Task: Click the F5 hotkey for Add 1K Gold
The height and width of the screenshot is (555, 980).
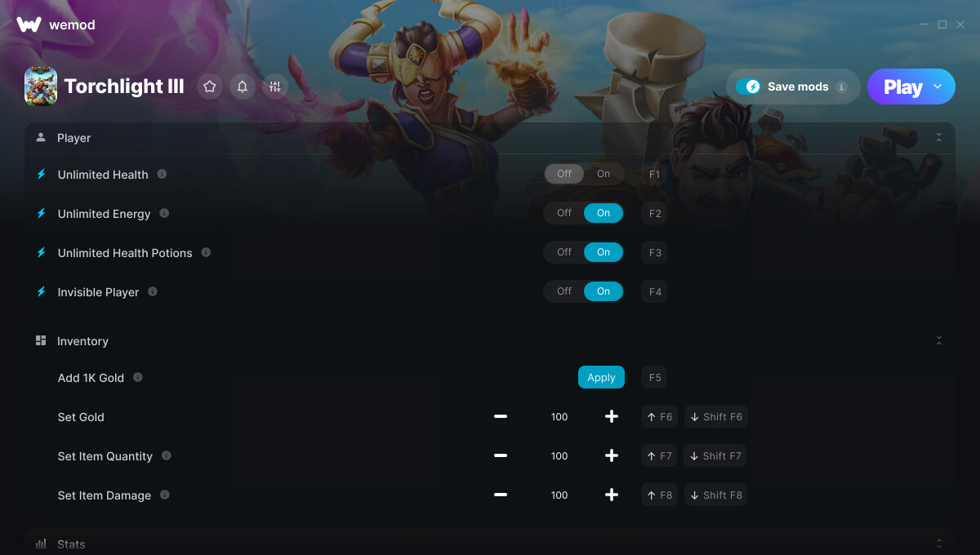Action: tap(655, 377)
